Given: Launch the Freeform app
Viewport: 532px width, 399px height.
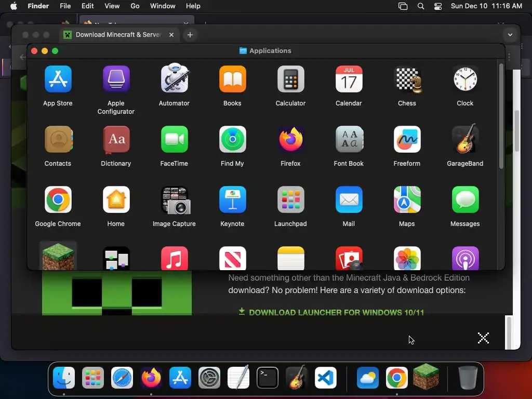Looking at the screenshot, I should click(x=407, y=139).
